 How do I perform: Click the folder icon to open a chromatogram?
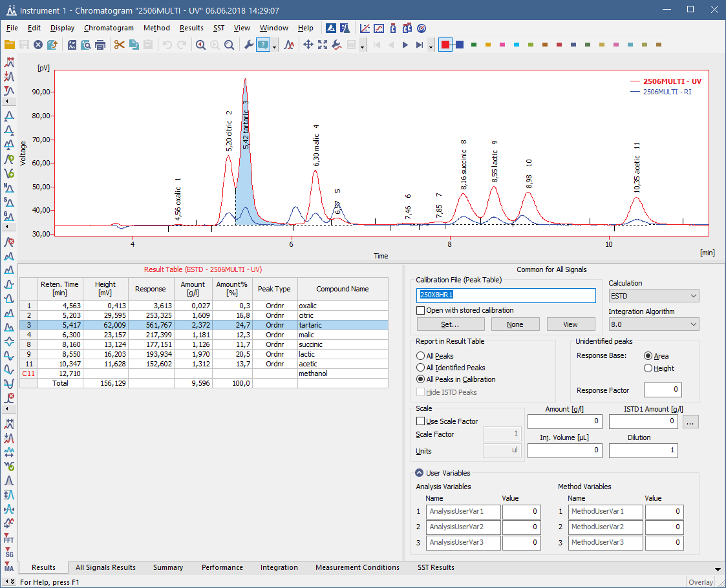[x=10, y=45]
